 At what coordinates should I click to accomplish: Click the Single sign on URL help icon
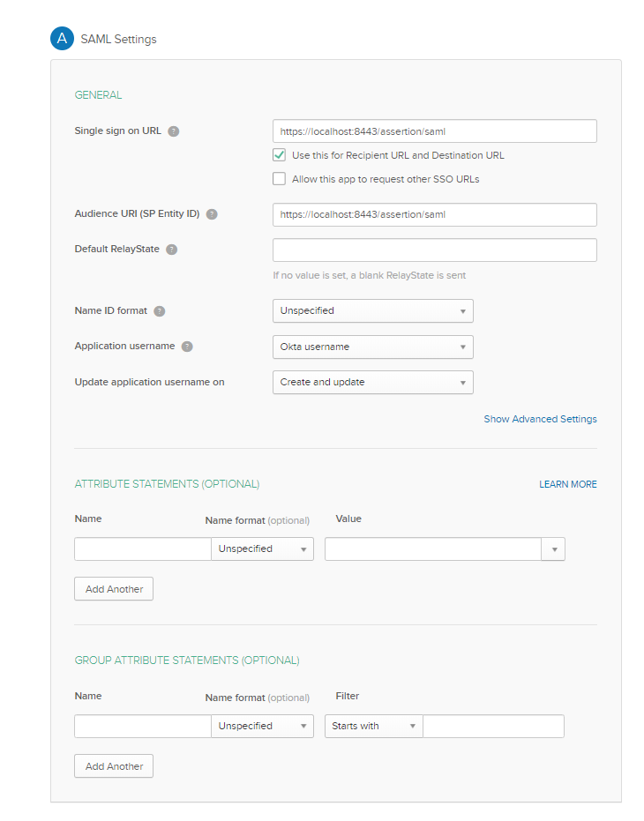173,131
